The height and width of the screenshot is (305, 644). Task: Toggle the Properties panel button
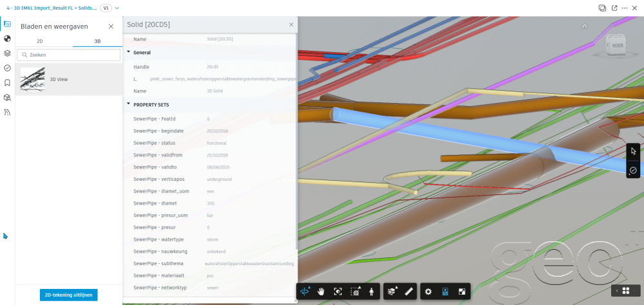pos(445,291)
